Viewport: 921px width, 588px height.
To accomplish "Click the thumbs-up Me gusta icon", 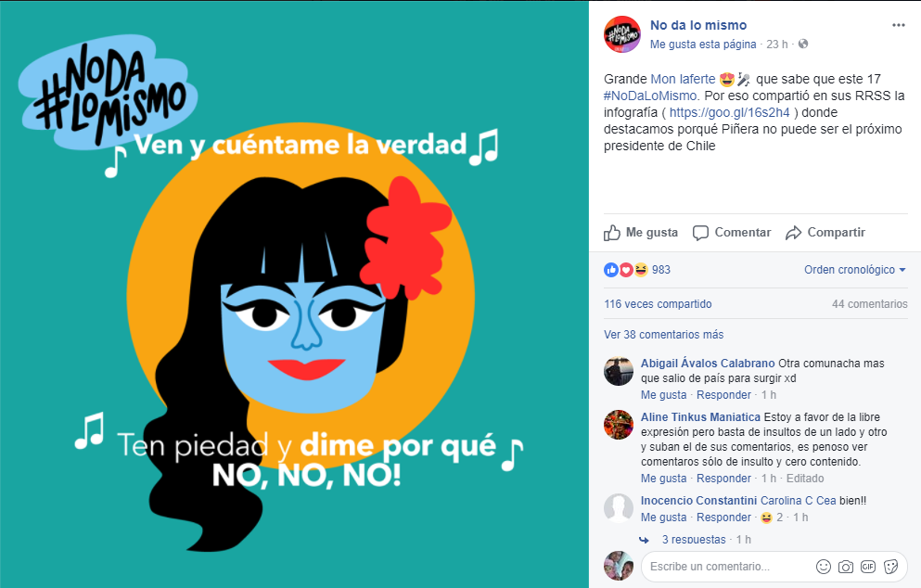I will (x=611, y=233).
